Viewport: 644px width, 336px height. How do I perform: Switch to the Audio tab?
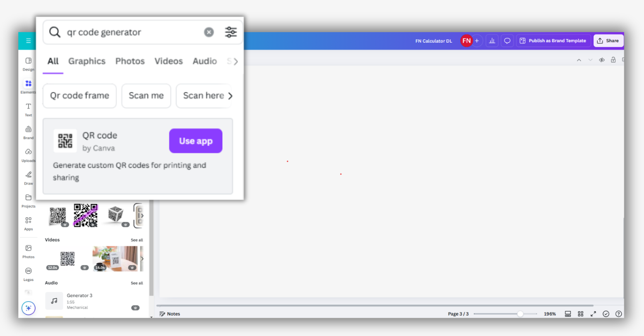[205, 61]
